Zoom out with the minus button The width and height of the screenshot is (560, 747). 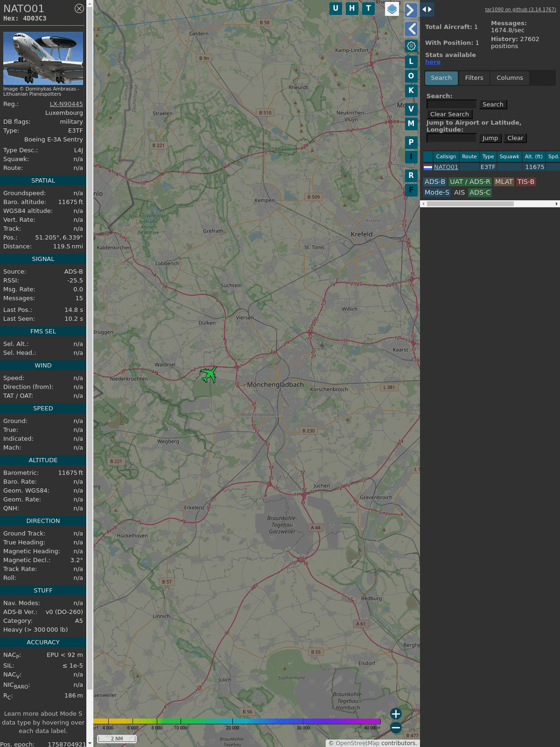click(396, 727)
